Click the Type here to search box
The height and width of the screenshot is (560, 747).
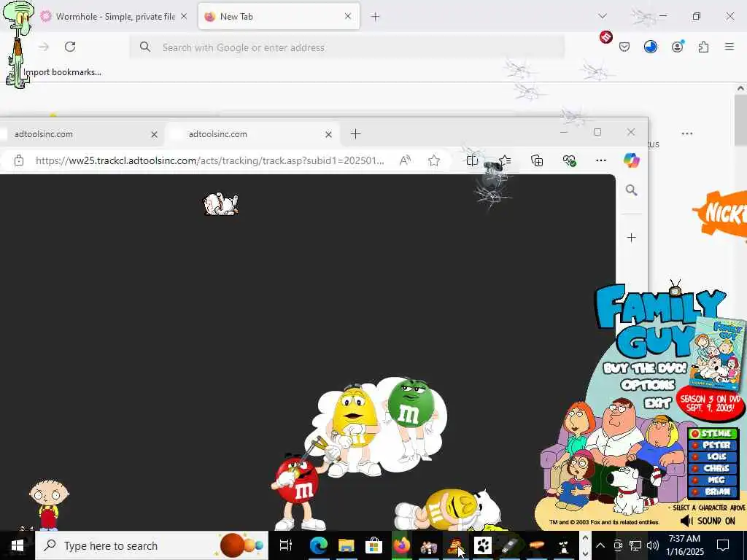(x=152, y=545)
